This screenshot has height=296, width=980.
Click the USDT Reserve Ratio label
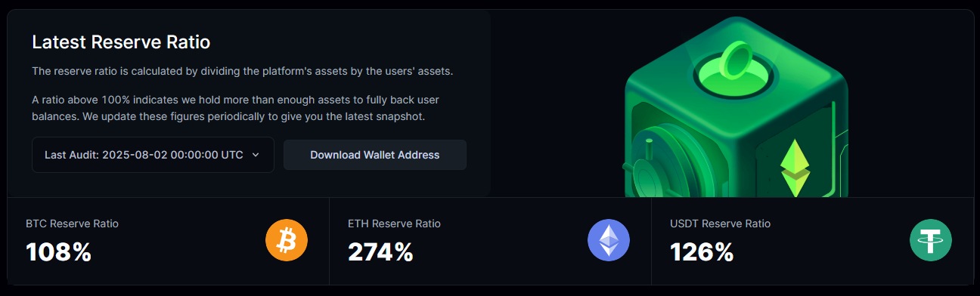(720, 224)
